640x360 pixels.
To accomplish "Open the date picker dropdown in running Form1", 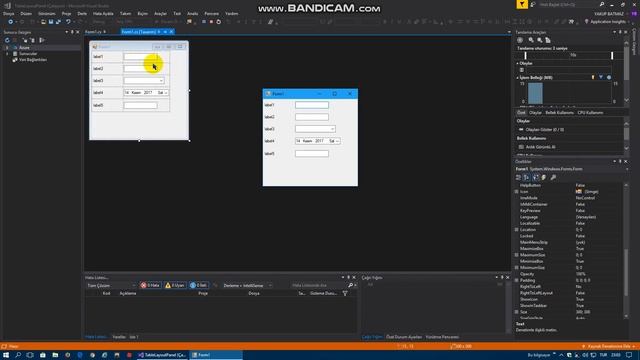I will 337,141.
